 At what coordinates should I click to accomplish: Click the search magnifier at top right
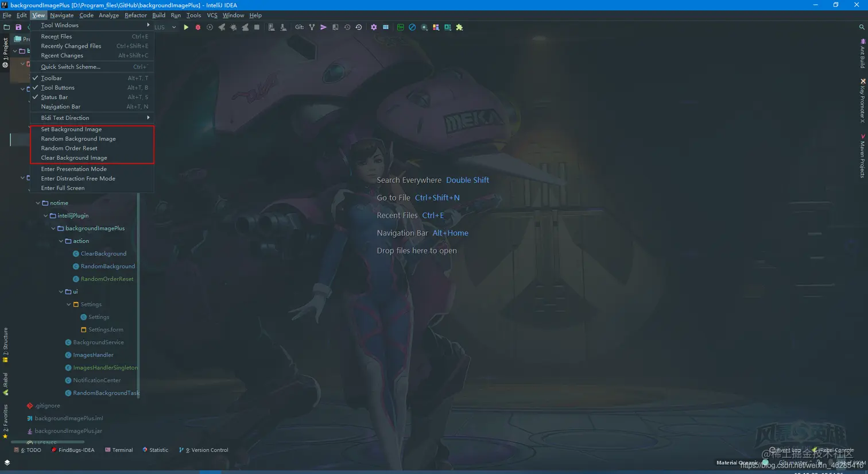(862, 27)
